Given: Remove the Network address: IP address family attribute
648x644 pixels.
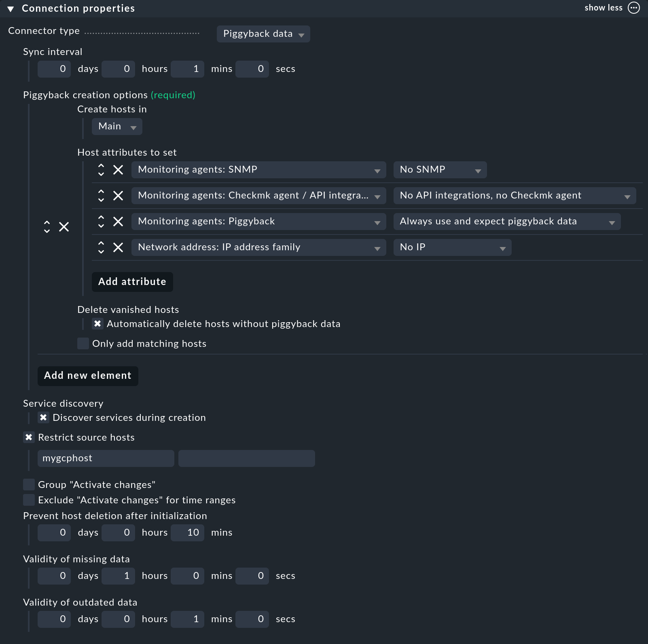Looking at the screenshot, I should tap(118, 247).
